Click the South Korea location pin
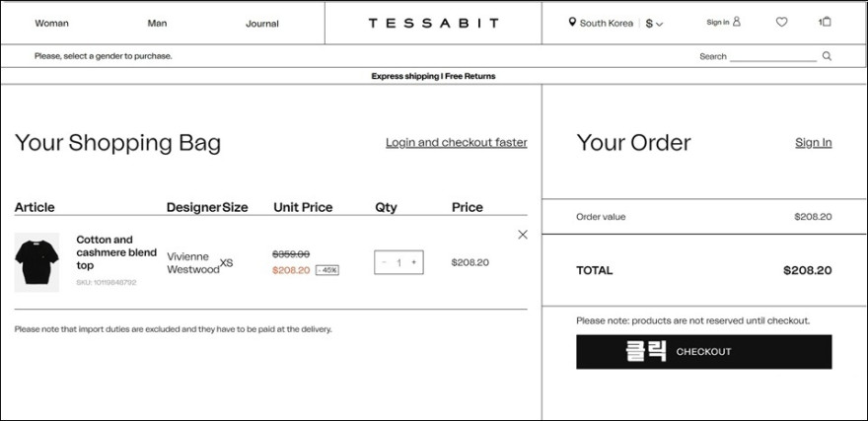The width and height of the screenshot is (868, 421). point(572,23)
